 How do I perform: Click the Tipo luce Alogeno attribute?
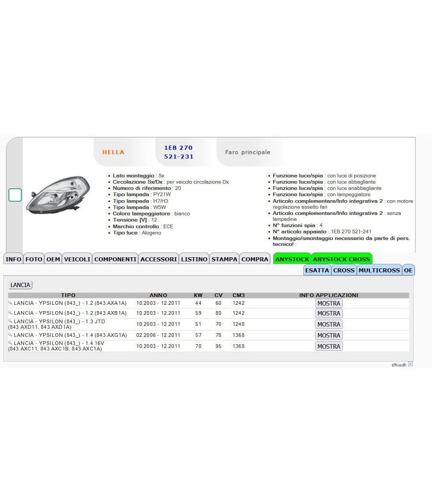pyautogui.click(x=137, y=233)
